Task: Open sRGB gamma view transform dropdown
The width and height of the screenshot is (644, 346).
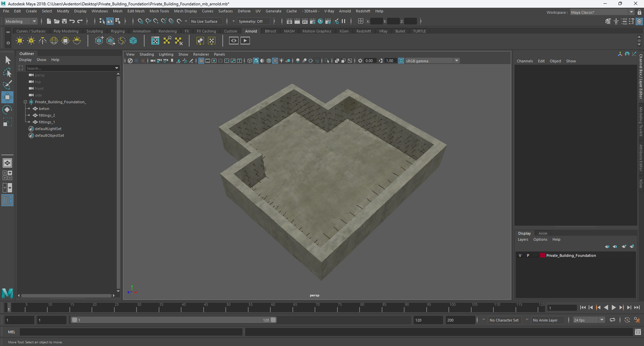Action: click(x=432, y=61)
